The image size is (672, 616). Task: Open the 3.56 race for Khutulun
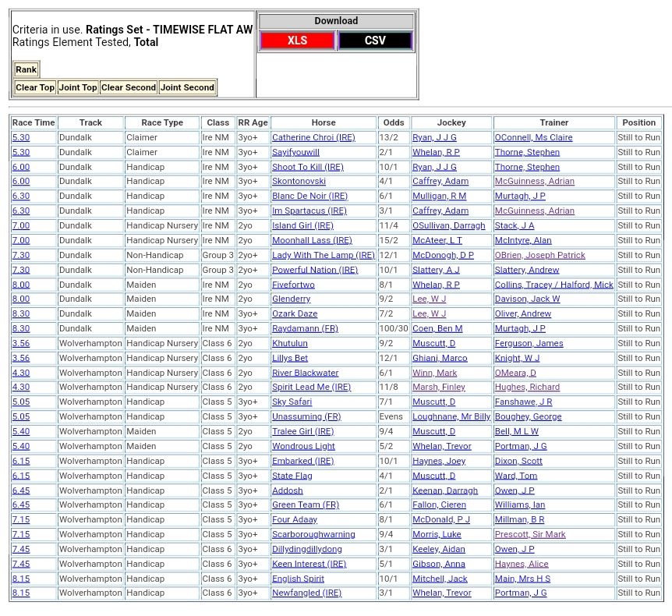point(21,344)
